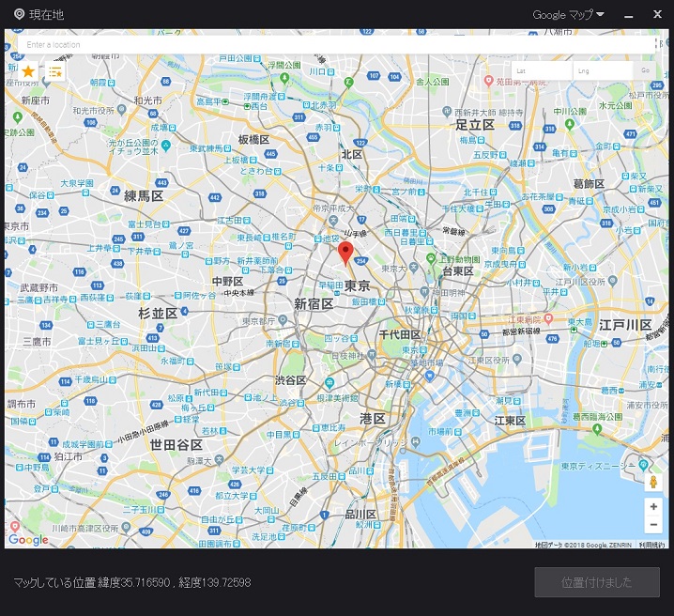This screenshot has height=616, width=674.
Task: Click the 江戸川区 label on the map
Action: (624, 325)
